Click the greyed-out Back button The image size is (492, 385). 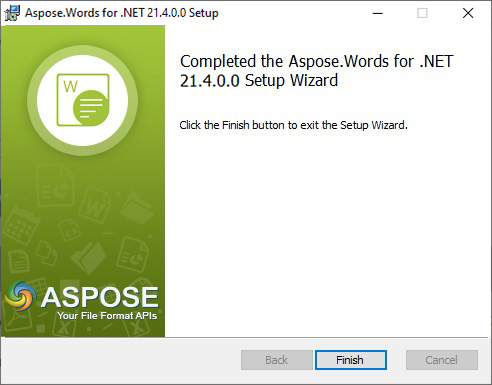pyautogui.click(x=277, y=360)
